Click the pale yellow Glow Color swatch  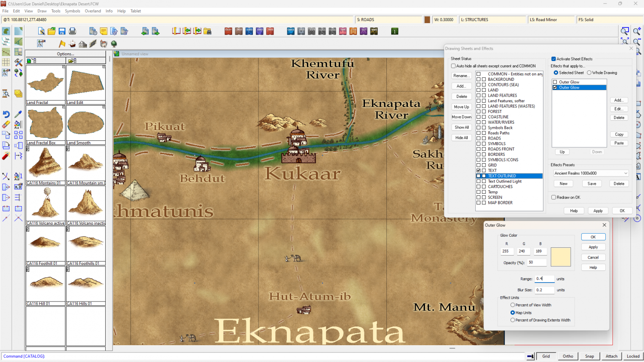click(x=561, y=257)
